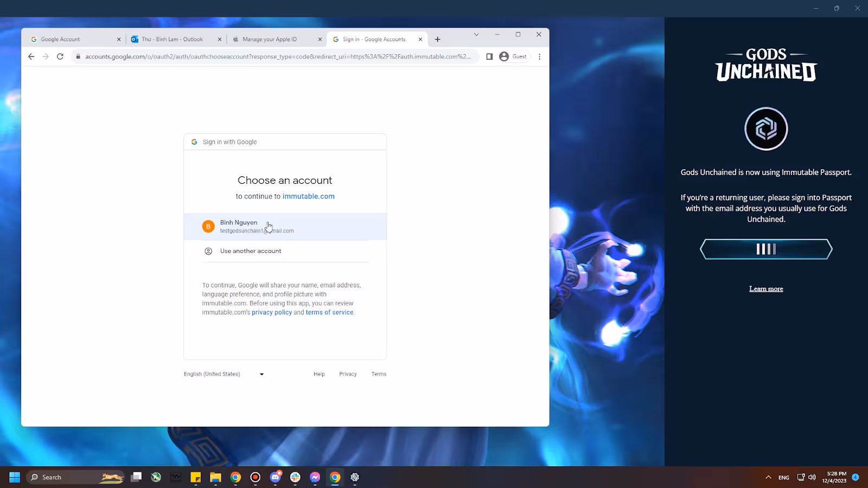Close the Sign in - Google Accounts tab
The height and width of the screenshot is (488, 868).
click(420, 39)
